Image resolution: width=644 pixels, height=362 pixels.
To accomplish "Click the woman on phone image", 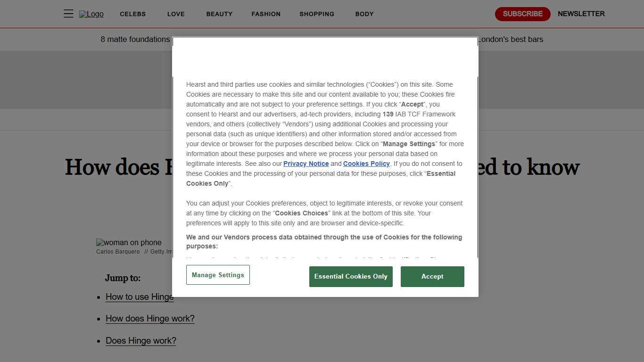I will (129, 243).
